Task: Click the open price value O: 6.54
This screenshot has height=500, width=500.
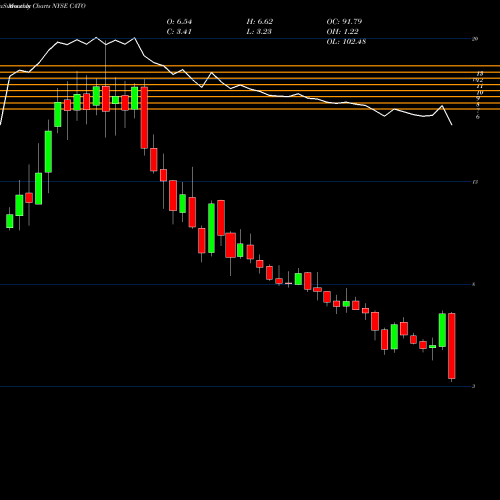Action: coord(179,22)
